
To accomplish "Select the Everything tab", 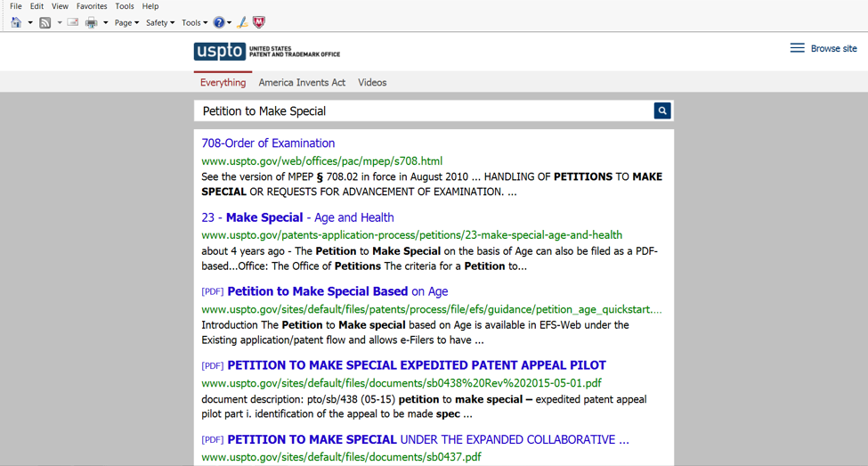I will [x=223, y=83].
